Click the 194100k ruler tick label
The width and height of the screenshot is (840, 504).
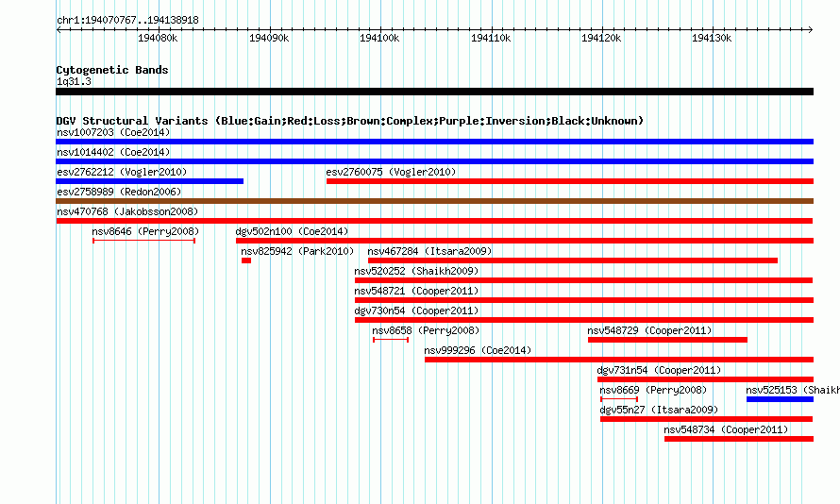pyautogui.click(x=379, y=38)
